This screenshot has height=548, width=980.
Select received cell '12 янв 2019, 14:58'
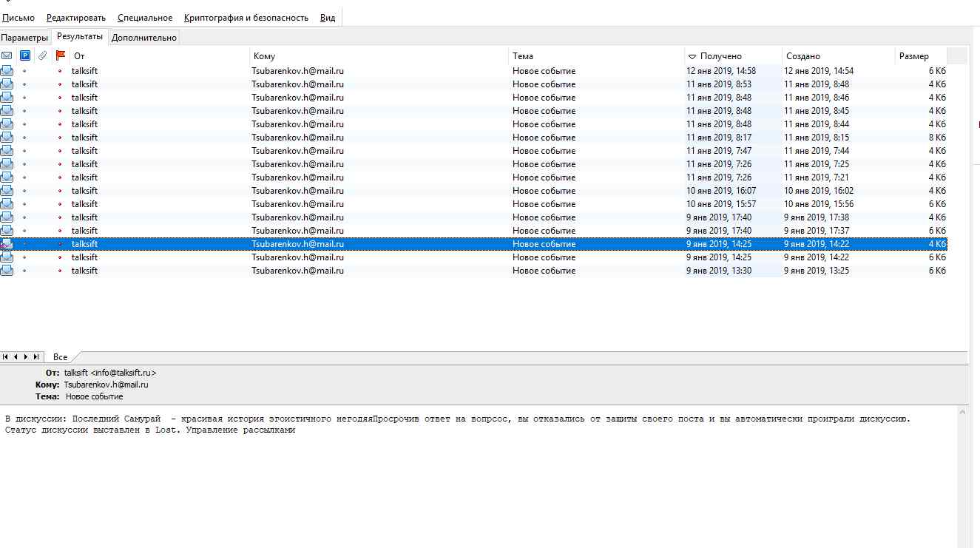pos(721,71)
